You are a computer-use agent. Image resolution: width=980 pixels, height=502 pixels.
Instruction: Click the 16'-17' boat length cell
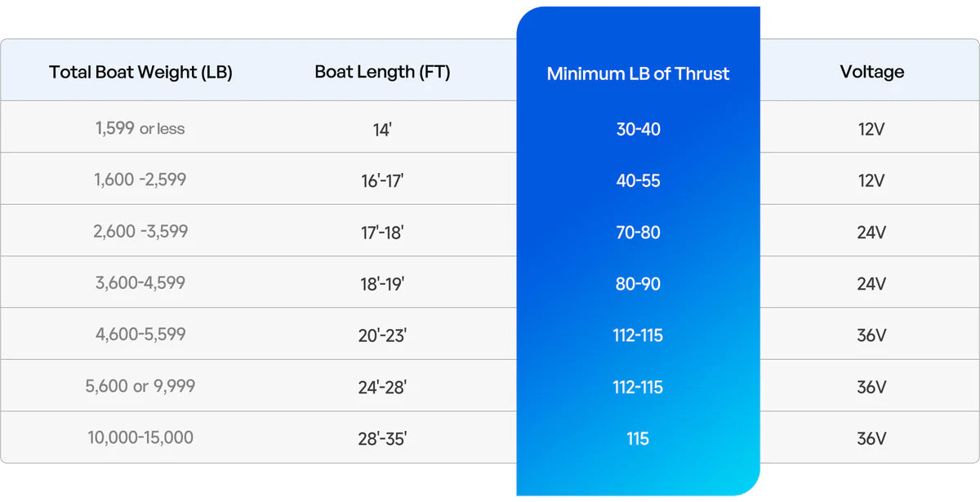382,181
